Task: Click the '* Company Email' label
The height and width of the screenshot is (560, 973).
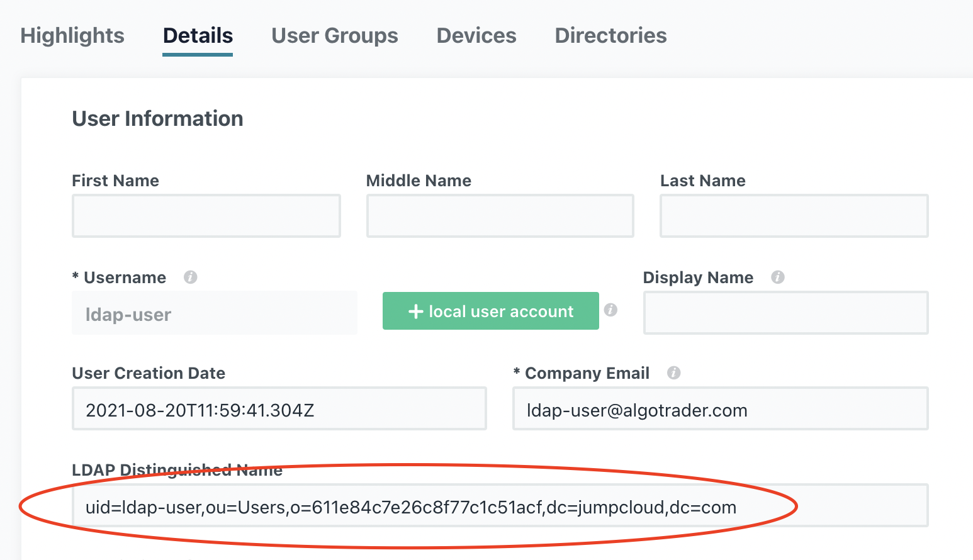Action: click(x=582, y=373)
